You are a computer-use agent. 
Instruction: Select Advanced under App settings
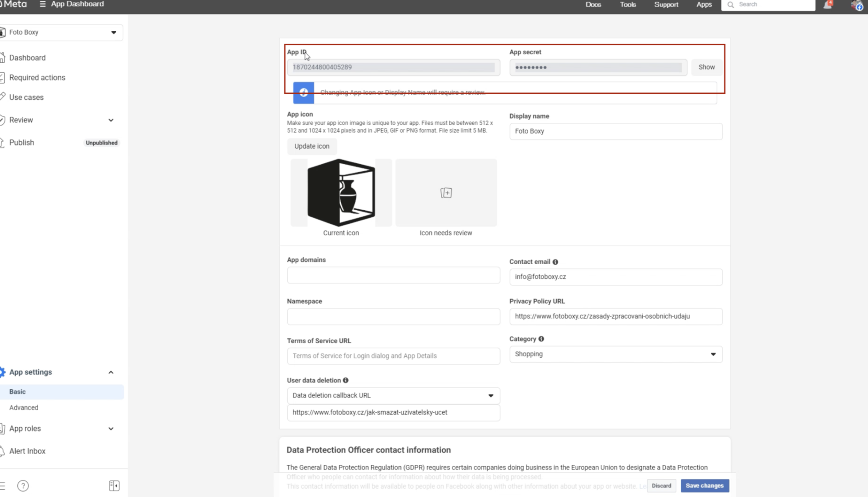point(24,408)
